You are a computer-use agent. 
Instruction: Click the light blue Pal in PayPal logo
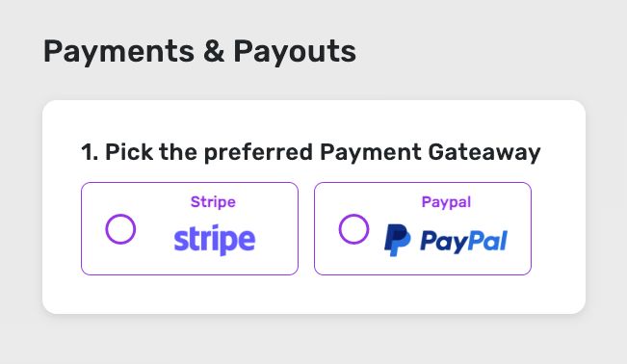[485, 241]
